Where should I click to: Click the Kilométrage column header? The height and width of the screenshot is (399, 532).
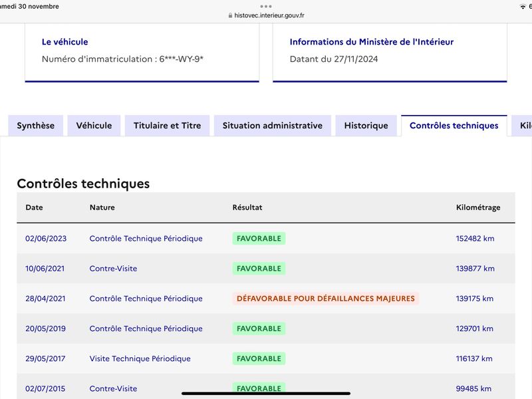pos(478,207)
